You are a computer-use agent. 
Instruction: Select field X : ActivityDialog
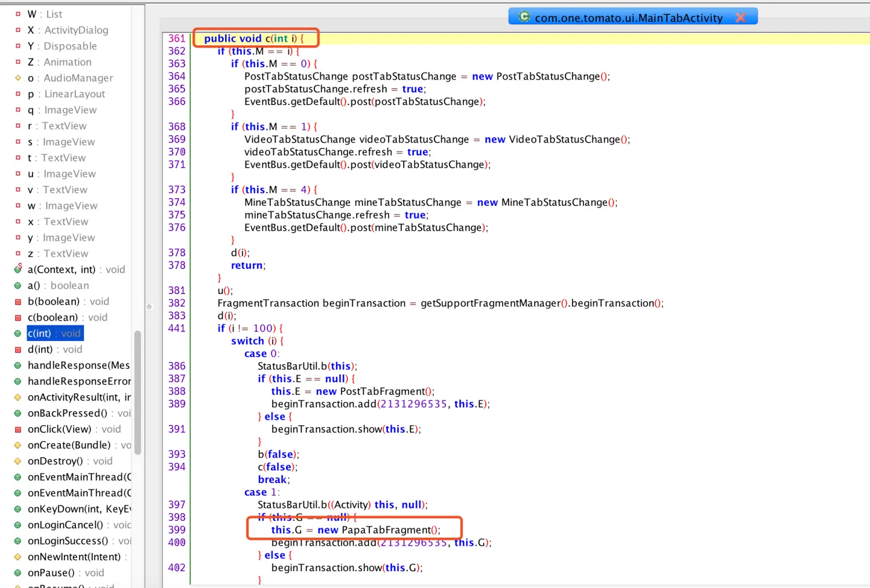[68, 30]
